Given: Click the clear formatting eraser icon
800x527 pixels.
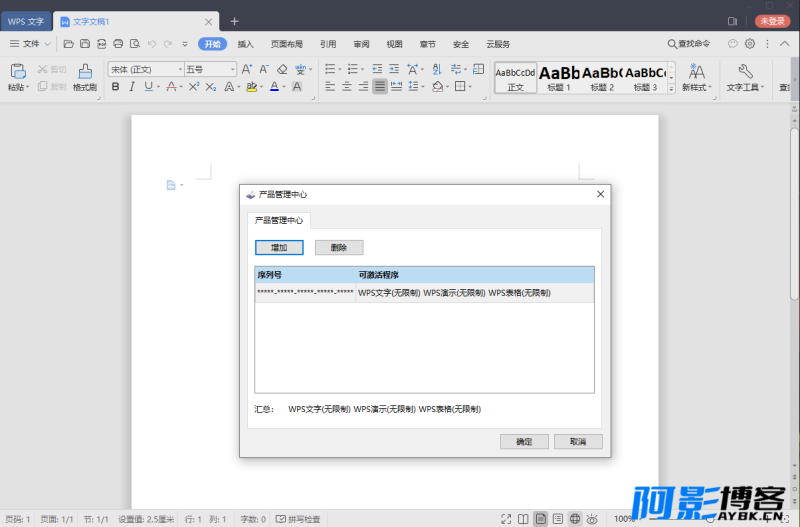Looking at the screenshot, I should [282, 69].
